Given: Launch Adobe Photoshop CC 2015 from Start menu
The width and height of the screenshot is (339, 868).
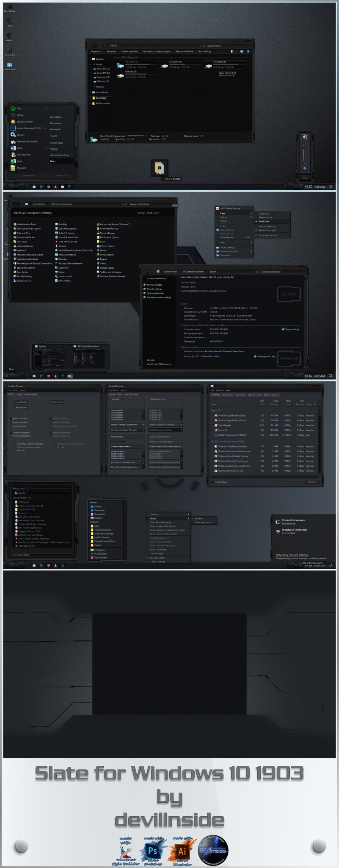Looking at the screenshot, I should (26, 128).
